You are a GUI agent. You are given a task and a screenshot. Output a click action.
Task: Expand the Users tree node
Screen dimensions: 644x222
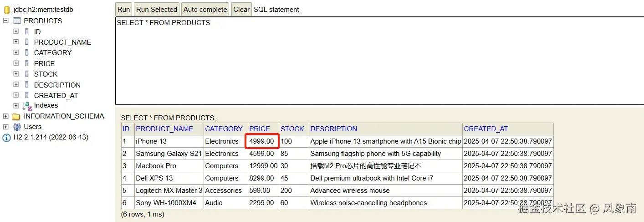point(6,127)
